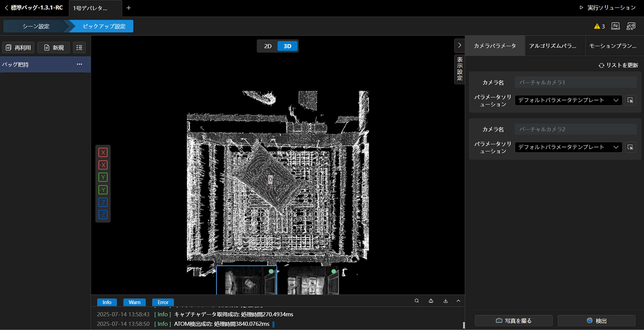Open バーチャルカメラ2 parameter template dropdown
Image resolution: width=644 pixels, height=330 pixels.
click(568, 147)
